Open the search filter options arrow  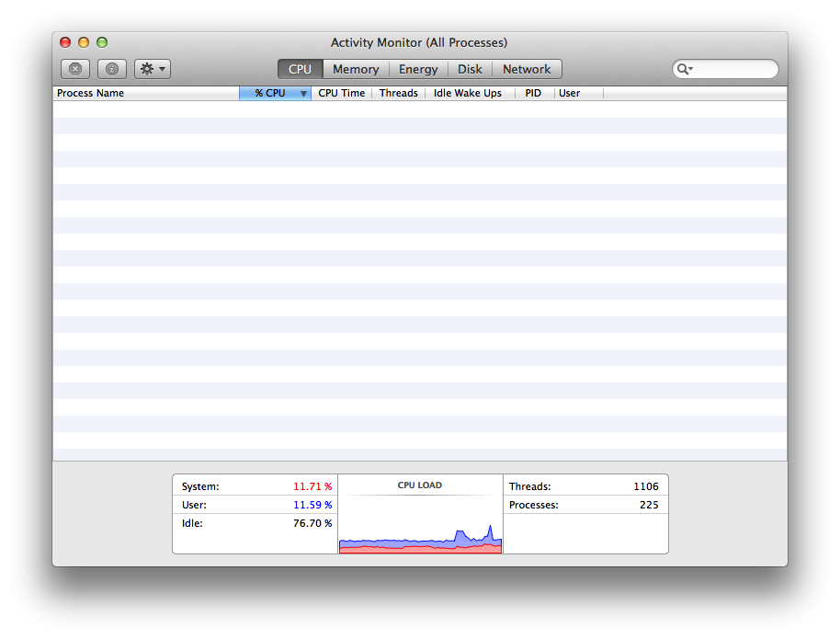click(690, 68)
